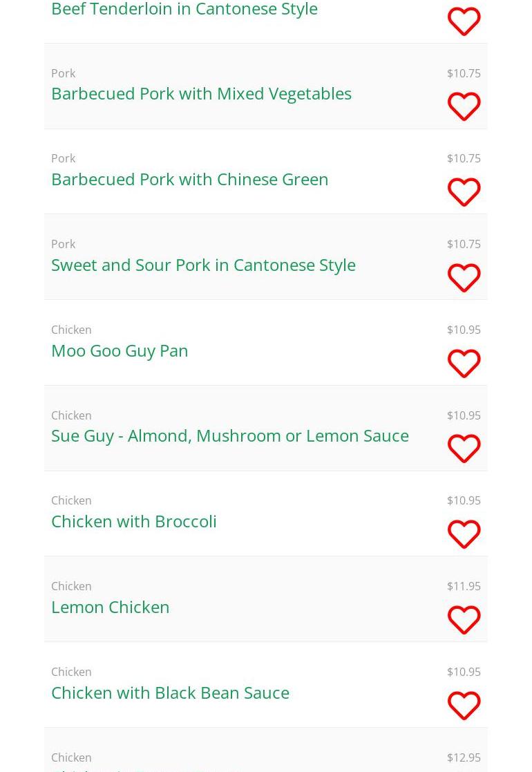The width and height of the screenshot is (532, 772).
Task: Select Chicken with Black Bean Sauce title
Action: 170,693
